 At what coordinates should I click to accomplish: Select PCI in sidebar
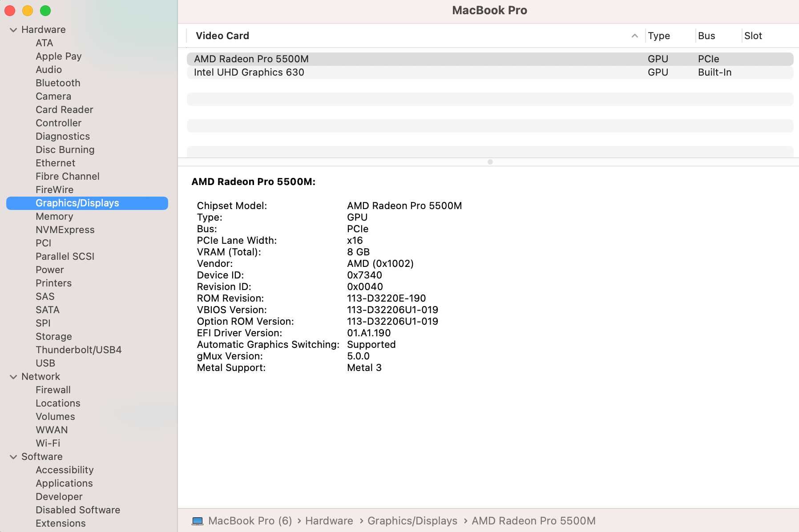pos(44,243)
